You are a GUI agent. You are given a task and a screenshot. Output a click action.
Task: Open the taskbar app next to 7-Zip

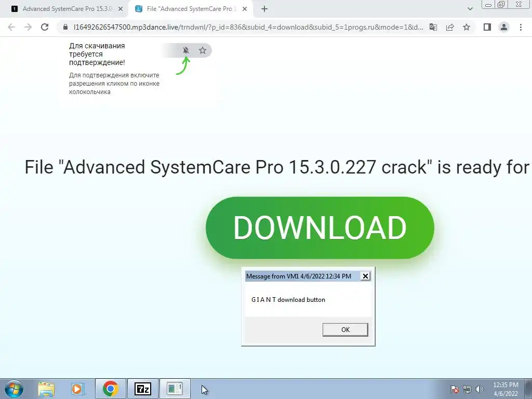coord(175,389)
